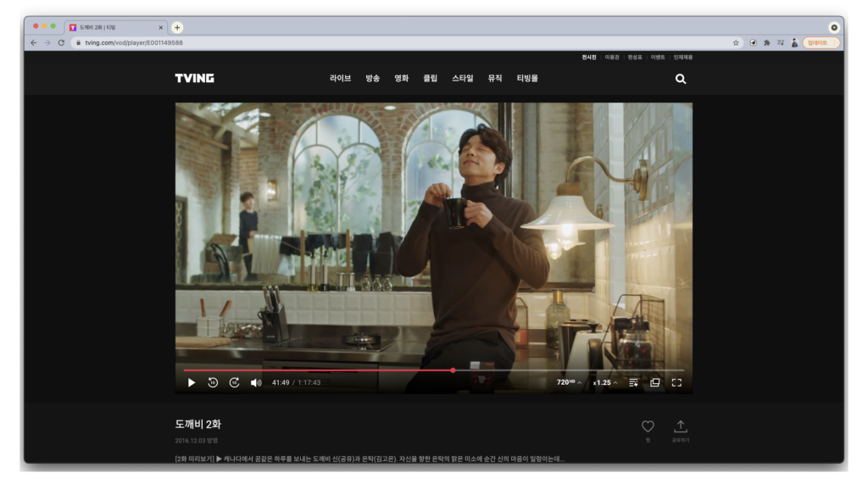The width and height of the screenshot is (868, 495).
Task: Click the extension icon right of bookmark star
Action: (x=753, y=42)
